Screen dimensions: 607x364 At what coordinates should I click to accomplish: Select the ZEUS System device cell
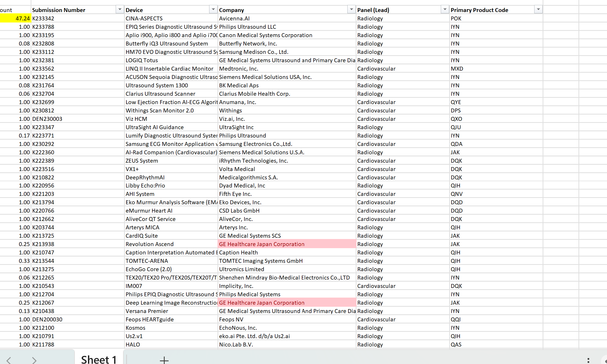pyautogui.click(x=171, y=161)
